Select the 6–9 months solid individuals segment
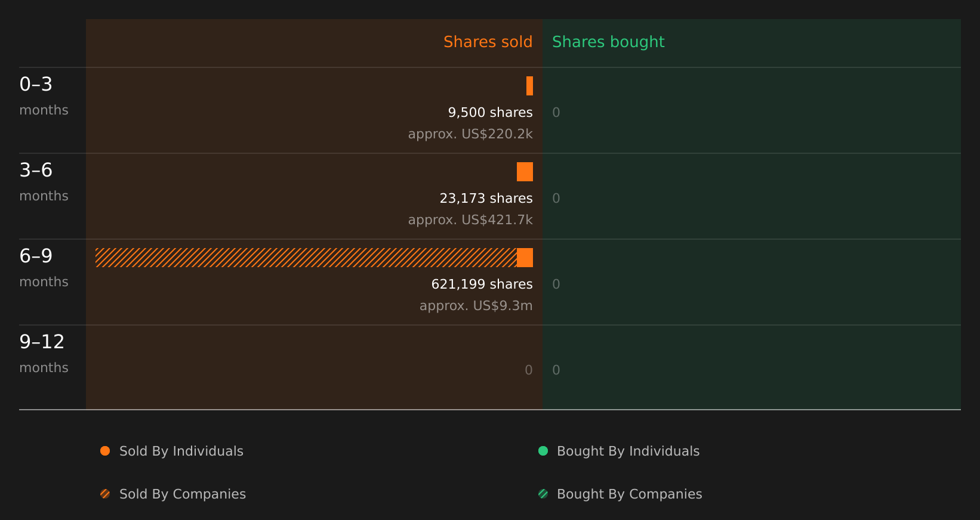Viewport: 980px width, 520px height. tap(525, 258)
